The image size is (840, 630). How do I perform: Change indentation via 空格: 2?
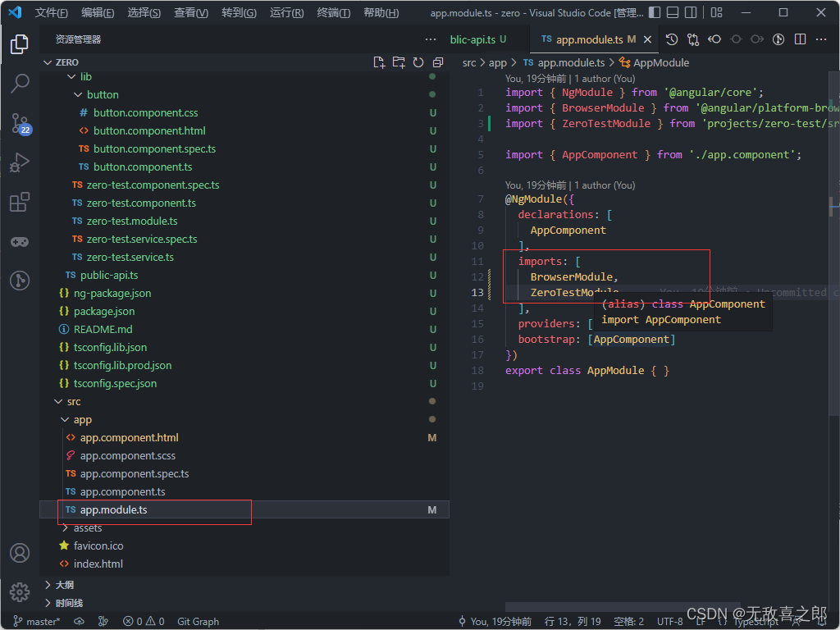(x=628, y=622)
